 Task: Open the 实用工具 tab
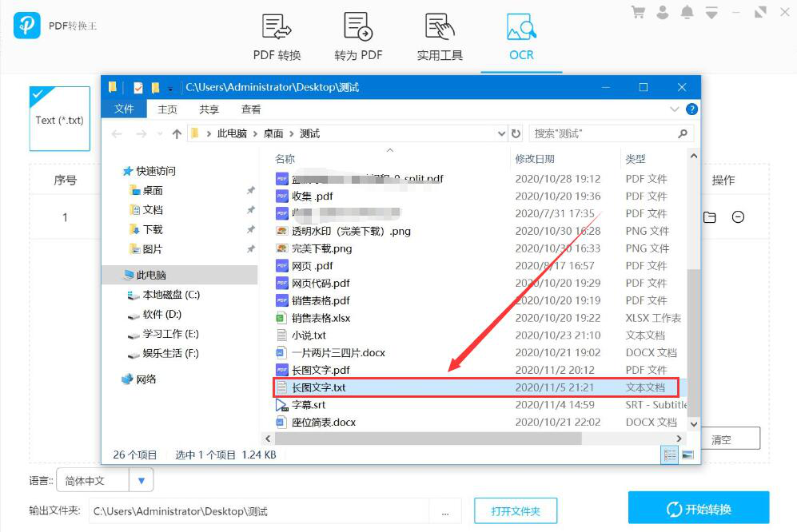click(440, 37)
